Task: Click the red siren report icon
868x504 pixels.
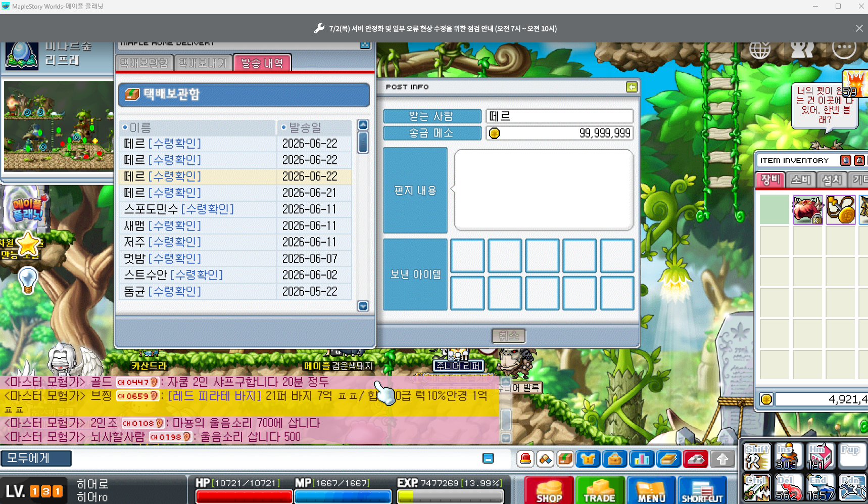Action: tap(525, 459)
